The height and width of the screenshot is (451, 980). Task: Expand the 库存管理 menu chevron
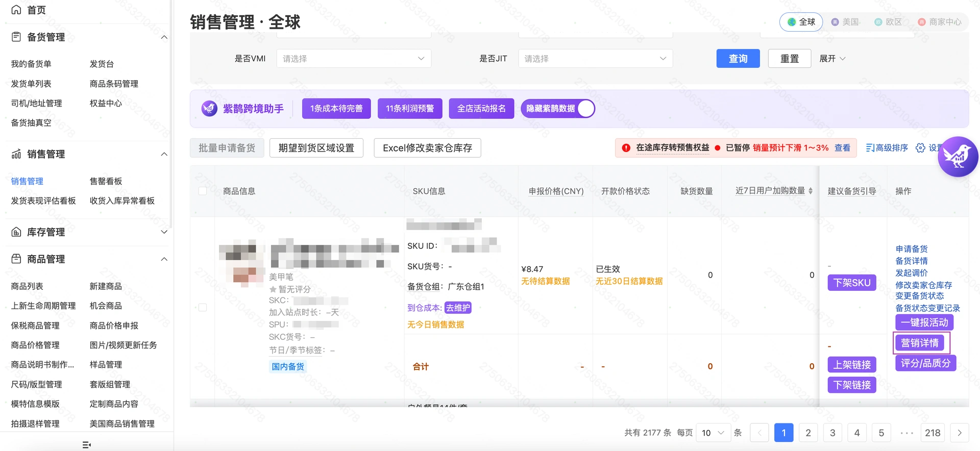coord(164,232)
